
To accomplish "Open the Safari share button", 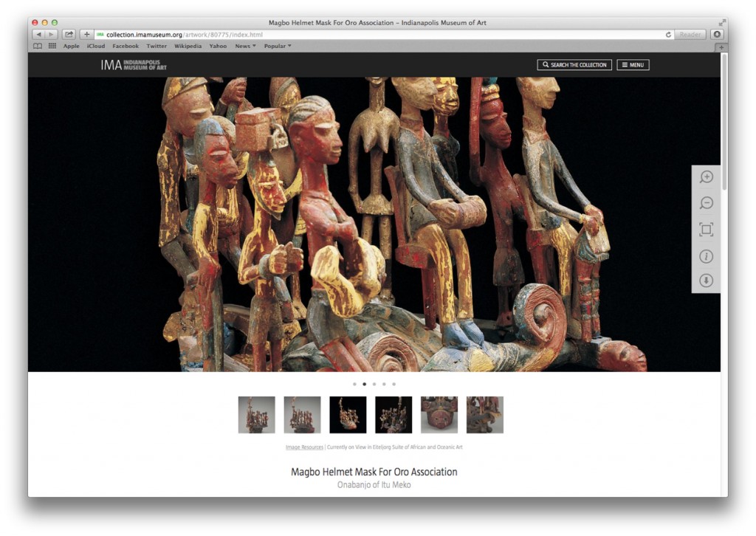I will point(69,35).
